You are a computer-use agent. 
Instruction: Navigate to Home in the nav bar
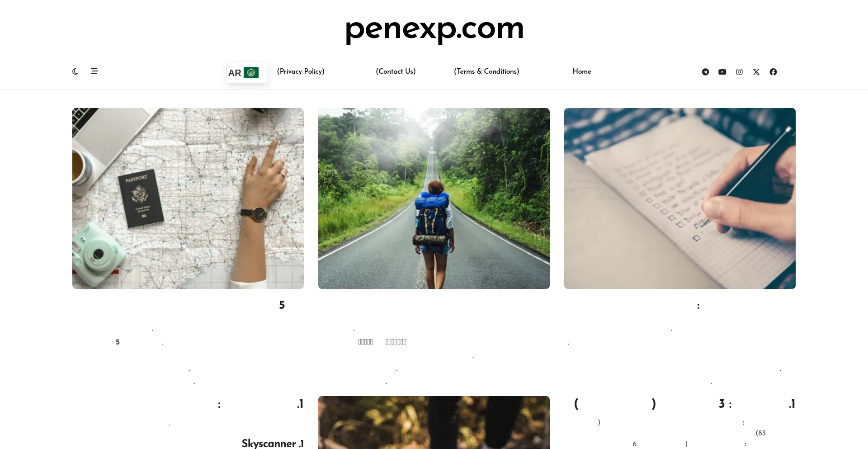(582, 71)
